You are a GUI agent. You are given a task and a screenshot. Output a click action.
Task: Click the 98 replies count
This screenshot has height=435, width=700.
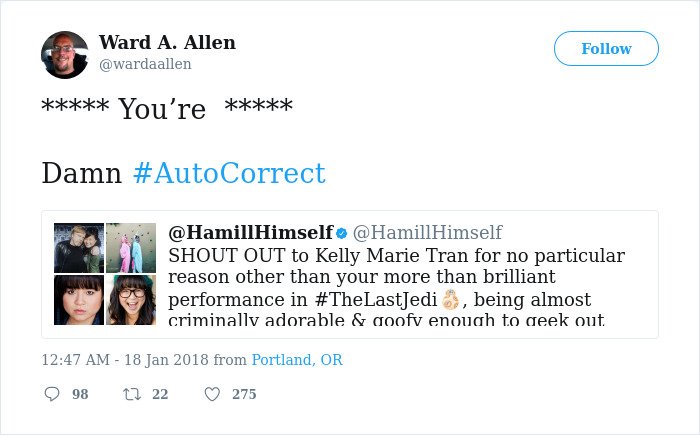(x=80, y=394)
